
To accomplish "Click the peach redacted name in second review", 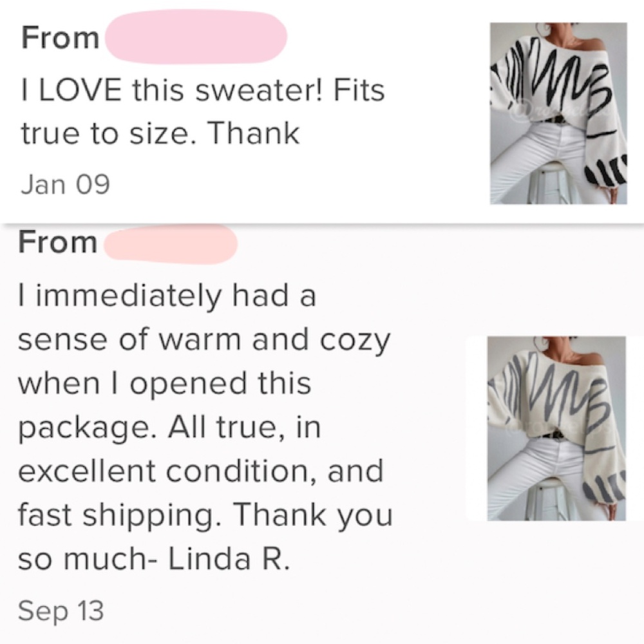I will pos(171,244).
